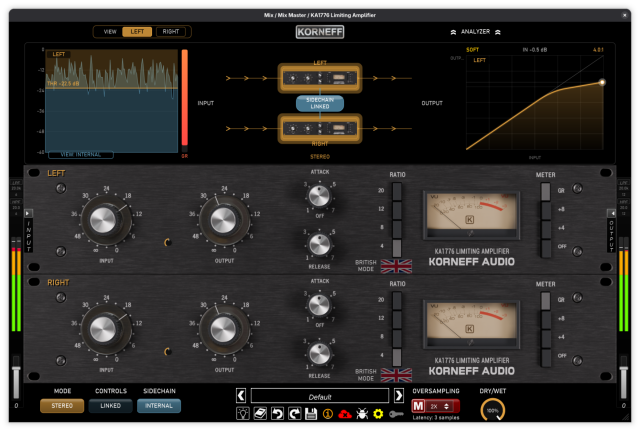Screen dimensions: 640x431
Task: Open the manual book icon
Action: pyautogui.click(x=260, y=414)
